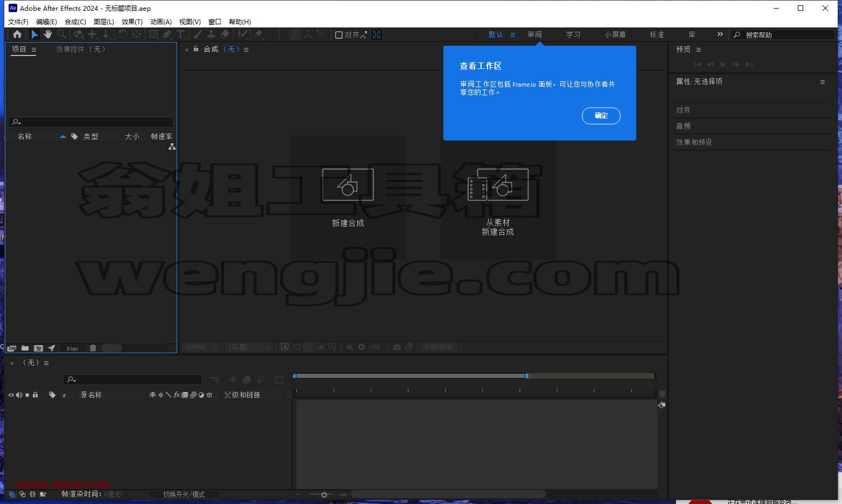Open the 合成 viewer panel menu
Viewport: 842px width, 504px height.
click(x=246, y=50)
